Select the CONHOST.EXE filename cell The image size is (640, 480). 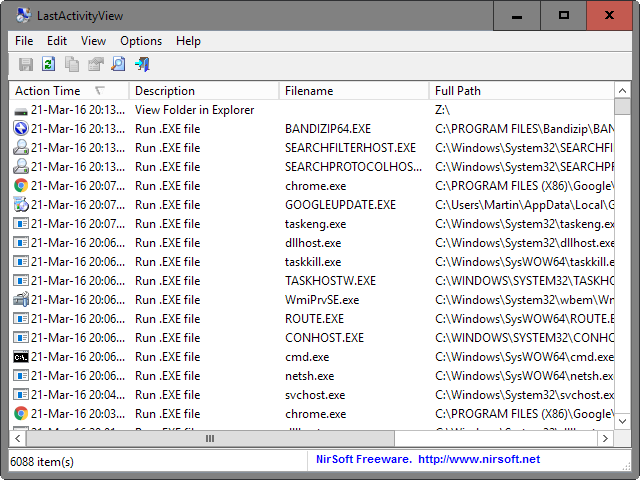click(324, 338)
